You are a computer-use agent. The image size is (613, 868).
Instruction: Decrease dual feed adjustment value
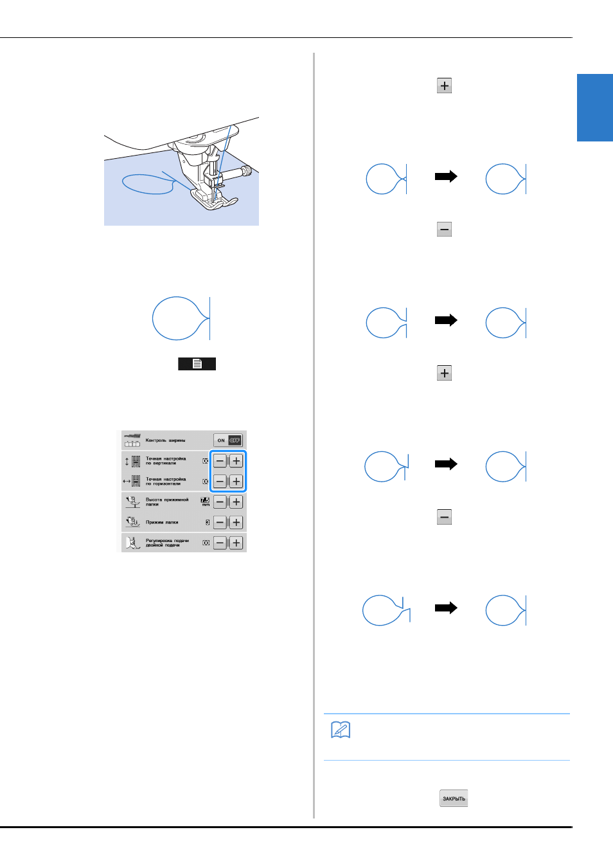point(220,543)
